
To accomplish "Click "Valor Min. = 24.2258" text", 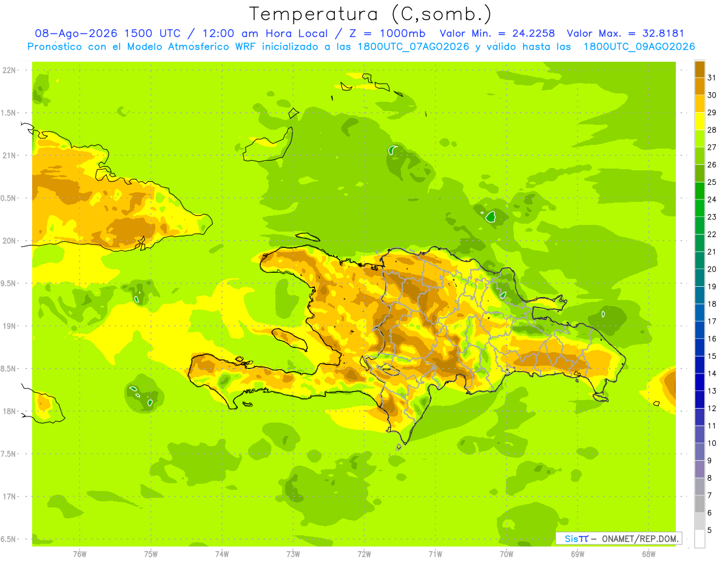I will [497, 33].
